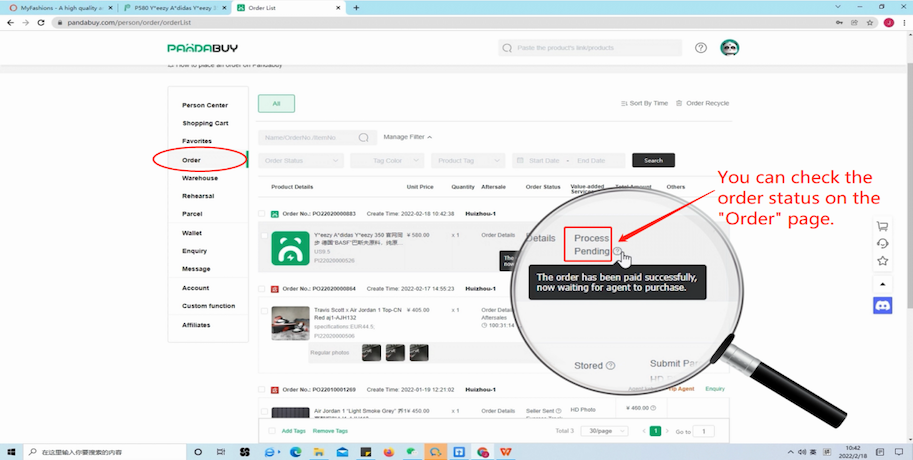Click the Sort By Time icon
Viewport: 913px width, 460px height.
(624, 103)
